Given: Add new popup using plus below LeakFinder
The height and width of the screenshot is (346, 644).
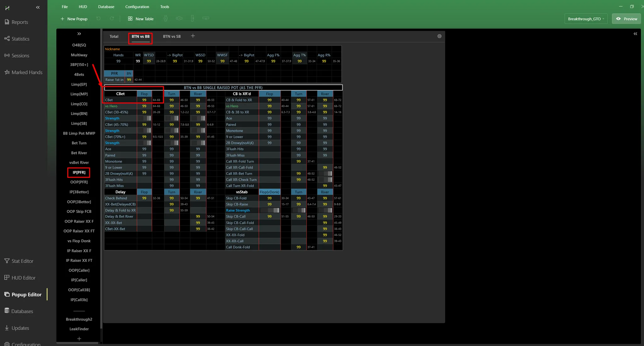Looking at the screenshot, I should tap(79, 338).
